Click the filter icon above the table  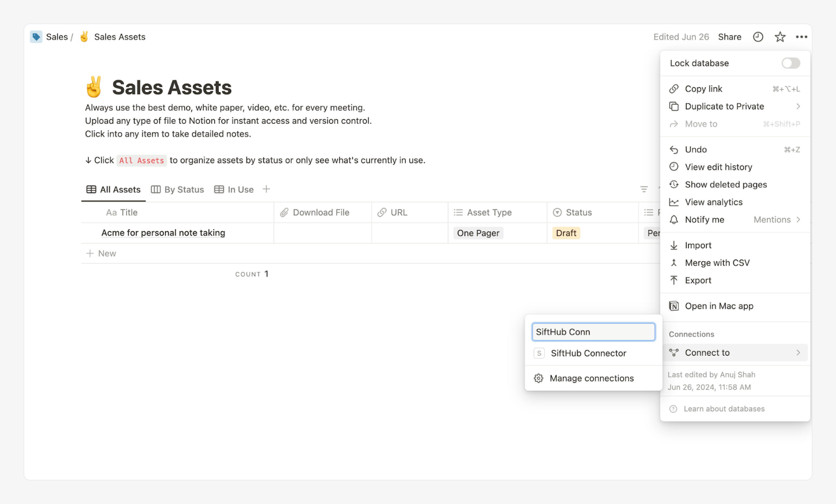click(x=644, y=189)
